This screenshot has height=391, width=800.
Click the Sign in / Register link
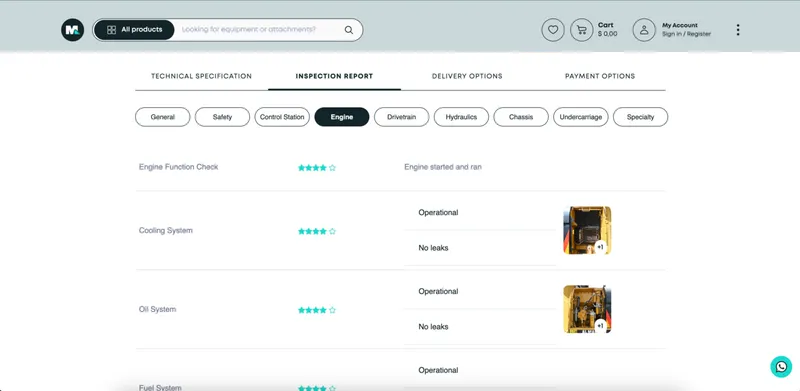(686, 34)
